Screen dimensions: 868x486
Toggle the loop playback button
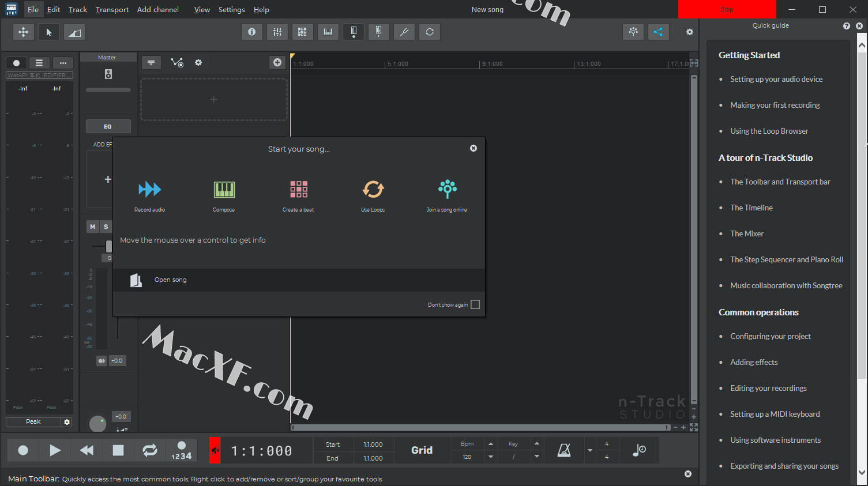coord(150,450)
